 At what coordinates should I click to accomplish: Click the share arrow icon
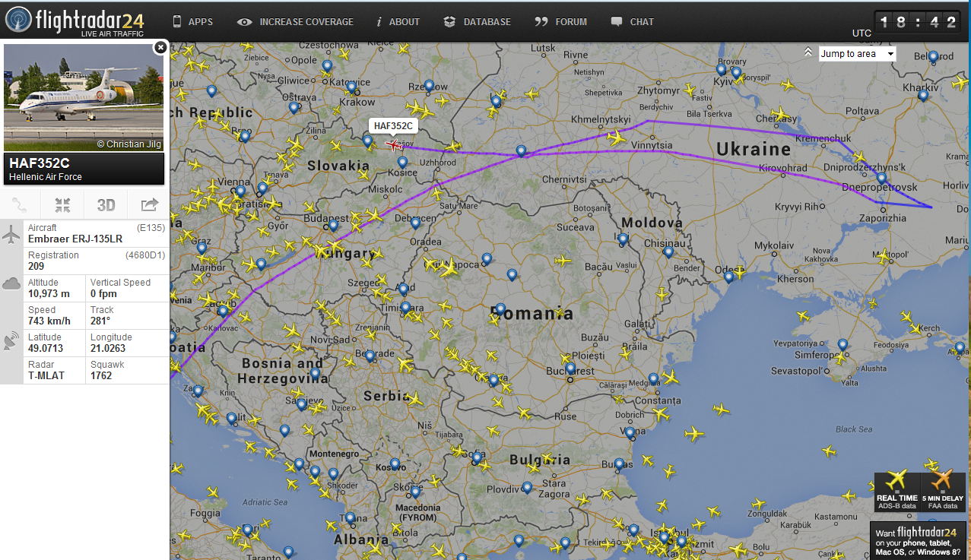tap(149, 204)
